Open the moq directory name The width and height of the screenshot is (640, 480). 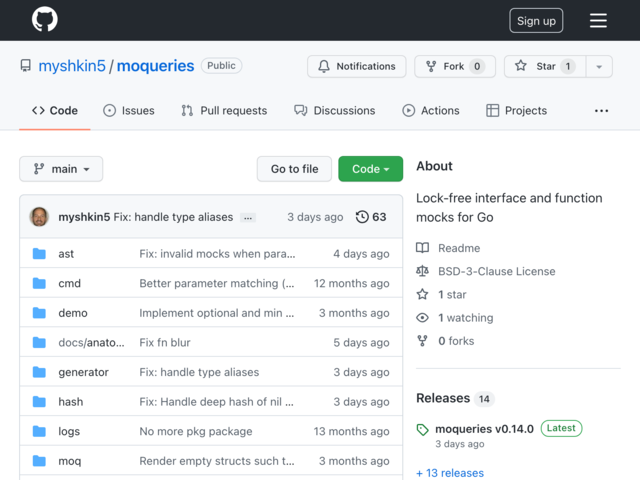pyautogui.click(x=69, y=461)
